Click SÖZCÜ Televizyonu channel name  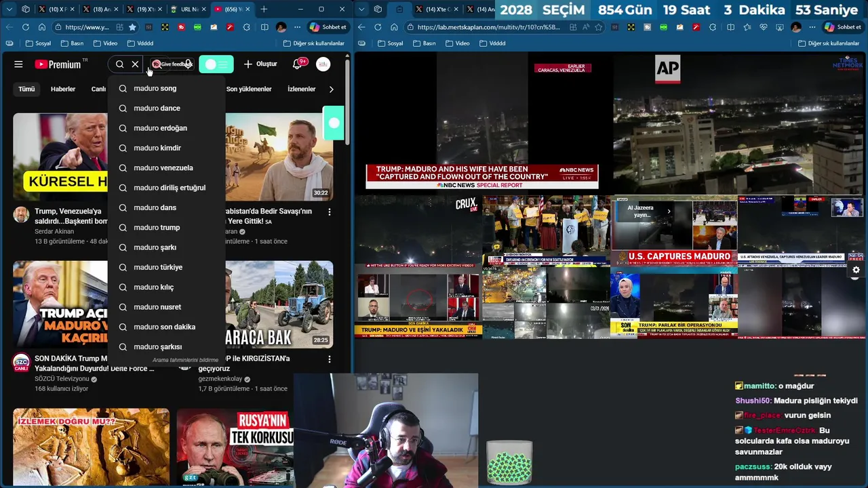pos(62,379)
